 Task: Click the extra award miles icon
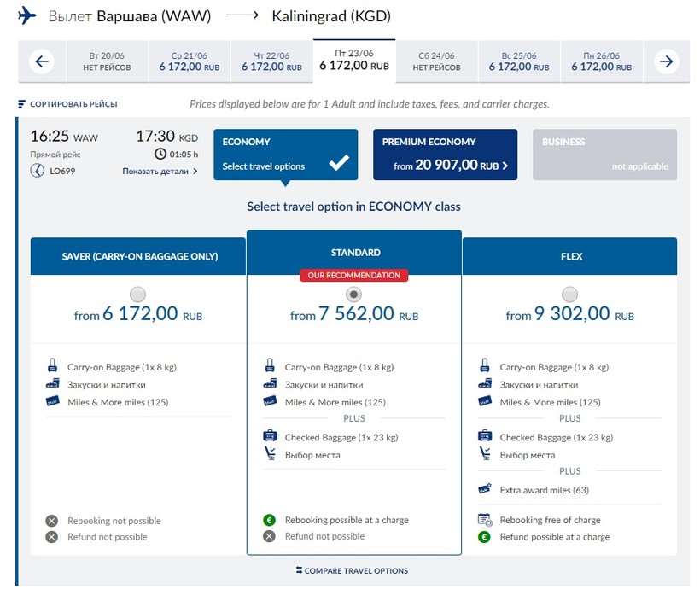[x=485, y=490]
